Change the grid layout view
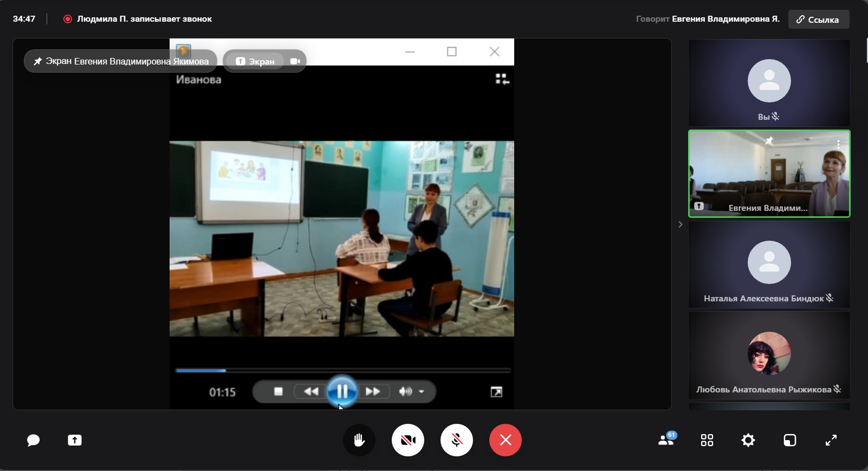This screenshot has height=471, width=868. click(x=707, y=440)
